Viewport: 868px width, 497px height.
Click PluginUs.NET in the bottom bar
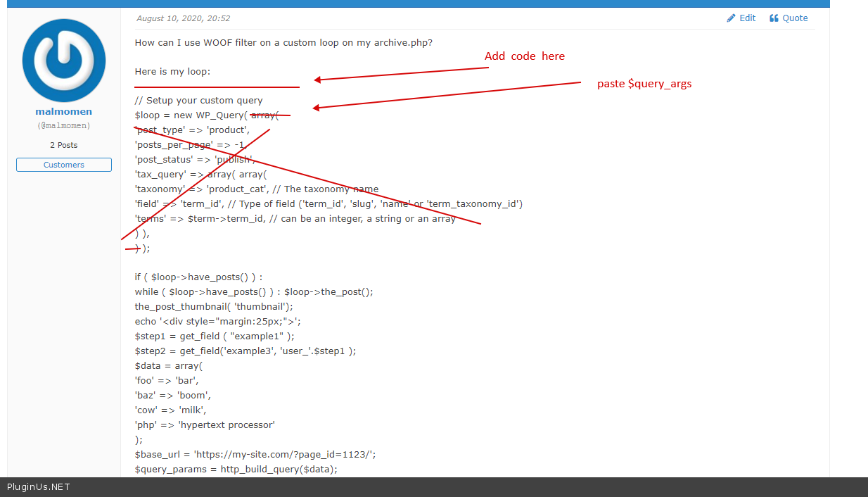pos(39,487)
